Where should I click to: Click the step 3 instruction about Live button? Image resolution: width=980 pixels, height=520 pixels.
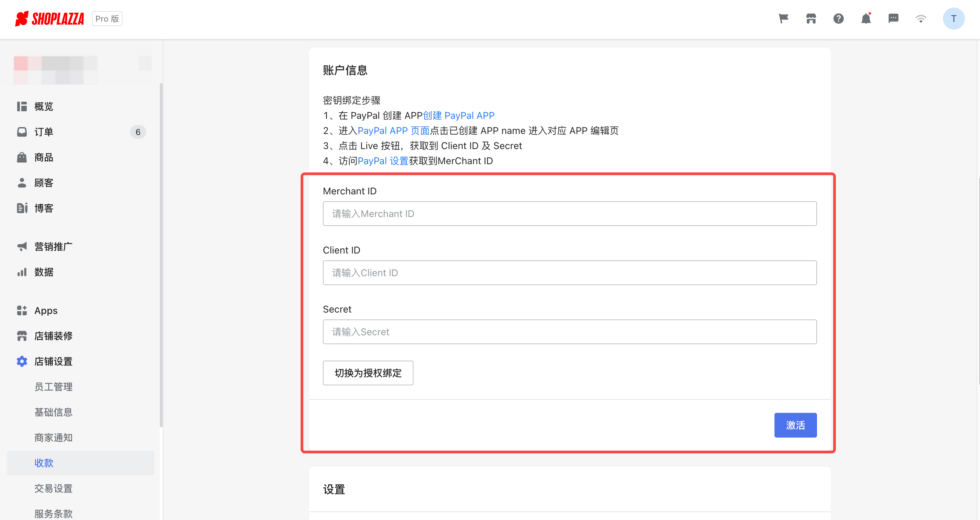[x=422, y=146]
